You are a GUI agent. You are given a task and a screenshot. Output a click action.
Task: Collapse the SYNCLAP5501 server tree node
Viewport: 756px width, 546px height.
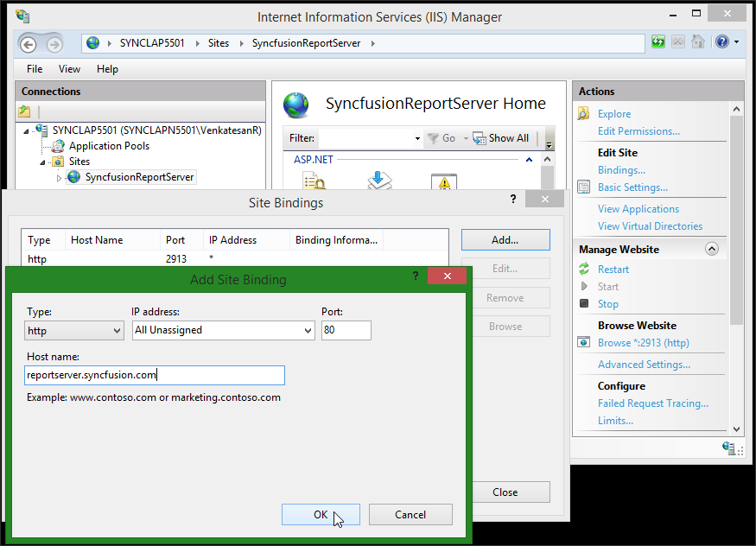point(27,130)
